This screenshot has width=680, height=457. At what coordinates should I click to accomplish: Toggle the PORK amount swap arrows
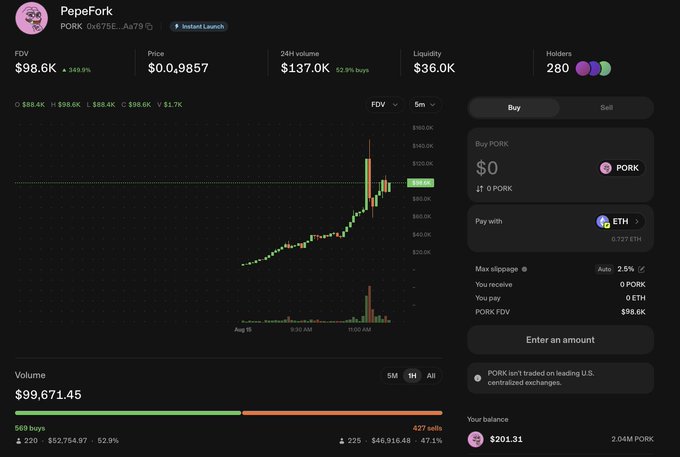(479, 189)
